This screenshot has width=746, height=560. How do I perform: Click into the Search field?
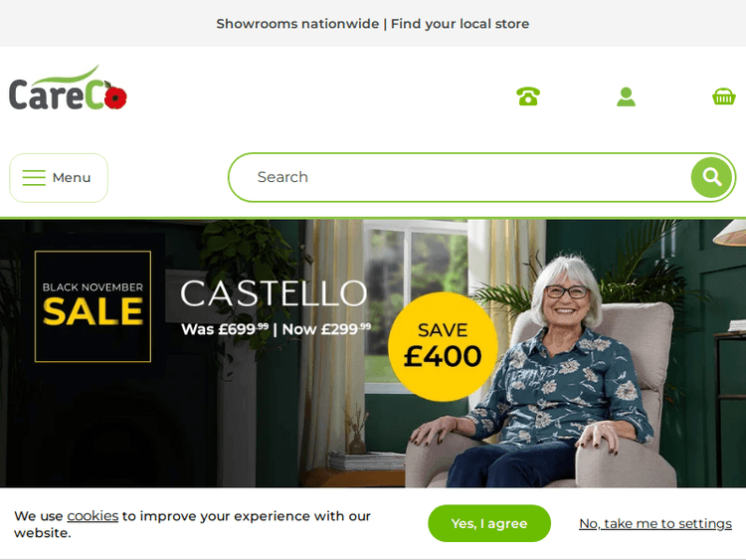click(460, 177)
